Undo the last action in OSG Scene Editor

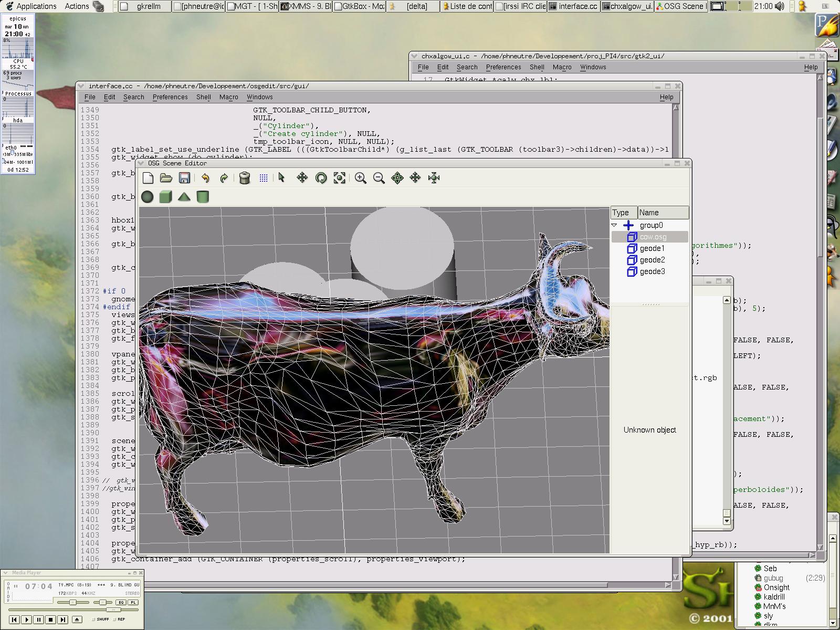point(205,178)
